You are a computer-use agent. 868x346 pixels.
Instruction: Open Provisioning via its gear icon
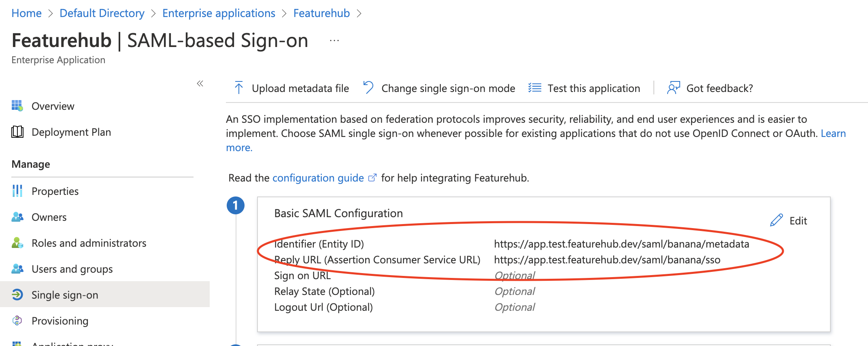click(x=17, y=320)
